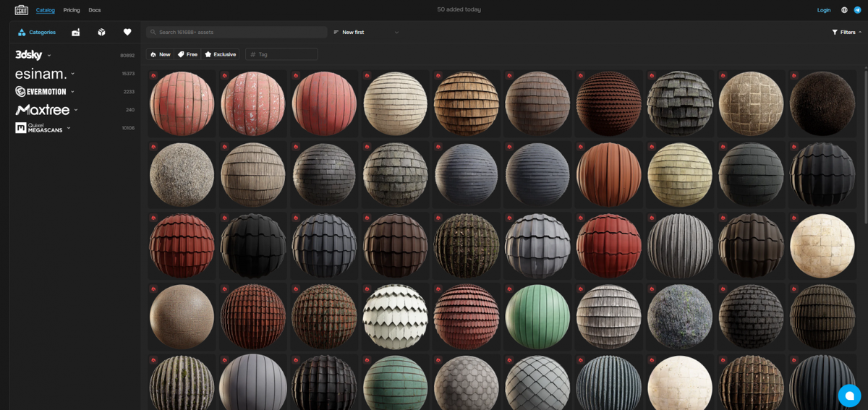The height and width of the screenshot is (410, 868).
Task: Click flame badge on beige plaster sphere thumbnail
Action: click(153, 289)
